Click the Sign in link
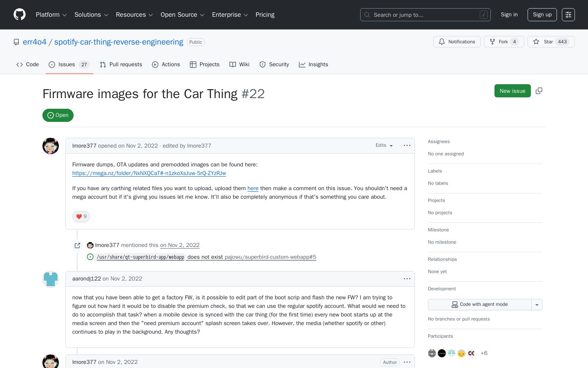 509,15
